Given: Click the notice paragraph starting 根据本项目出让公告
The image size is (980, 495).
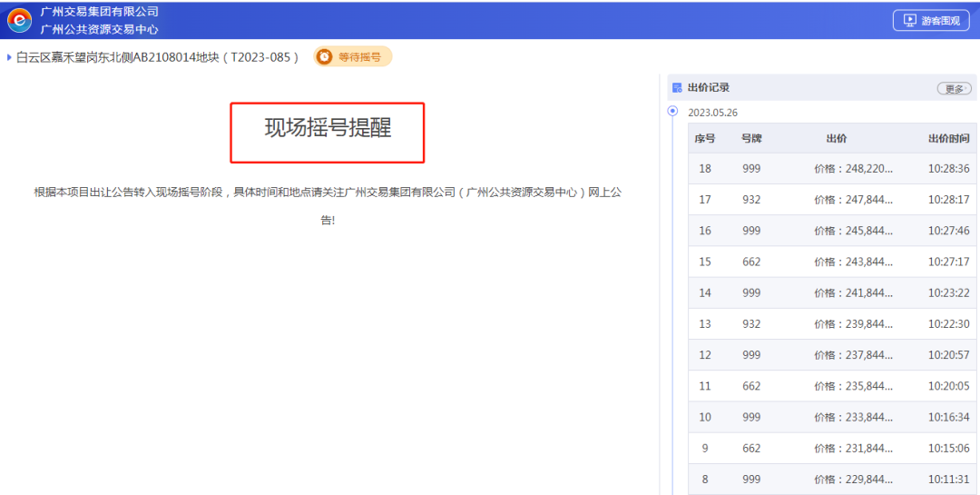Looking at the screenshot, I should click(x=328, y=206).
